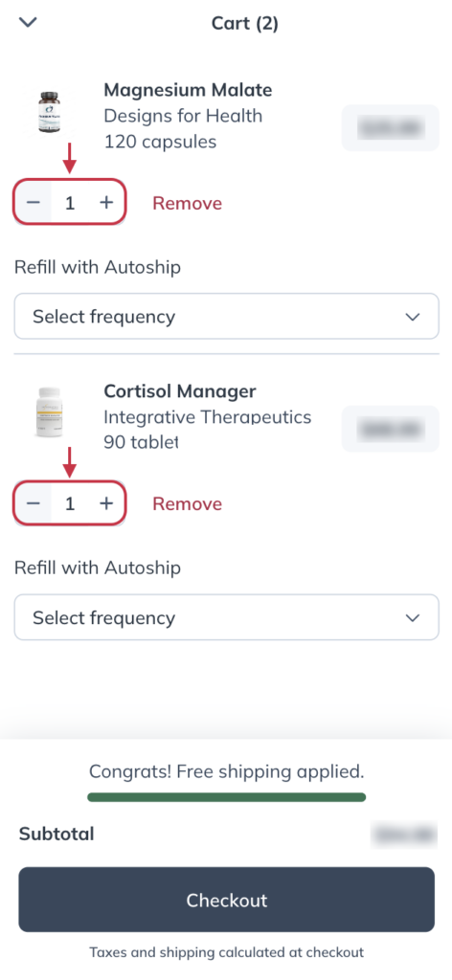Select the Cortisol Manager product title

pyautogui.click(x=180, y=391)
